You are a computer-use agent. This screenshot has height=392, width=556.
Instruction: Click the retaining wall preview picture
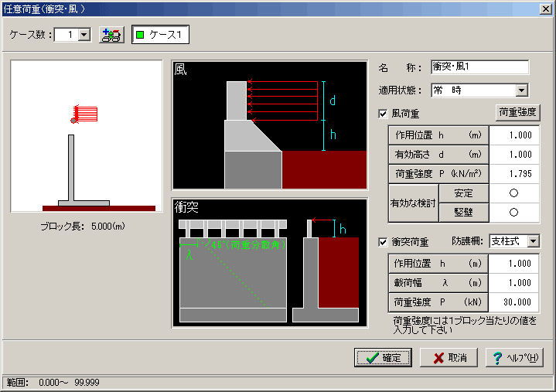tap(87, 136)
